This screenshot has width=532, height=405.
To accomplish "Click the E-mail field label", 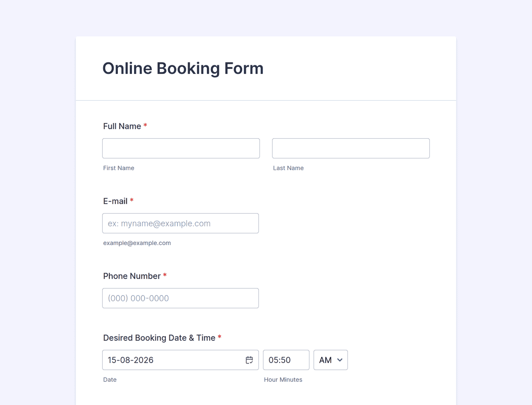I will point(115,201).
